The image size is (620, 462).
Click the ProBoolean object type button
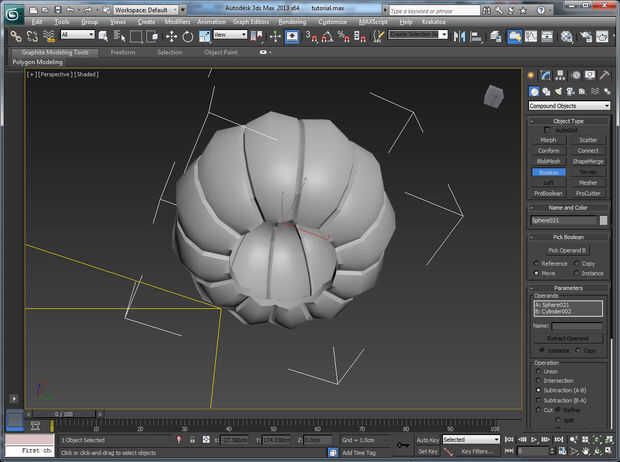pos(549,193)
